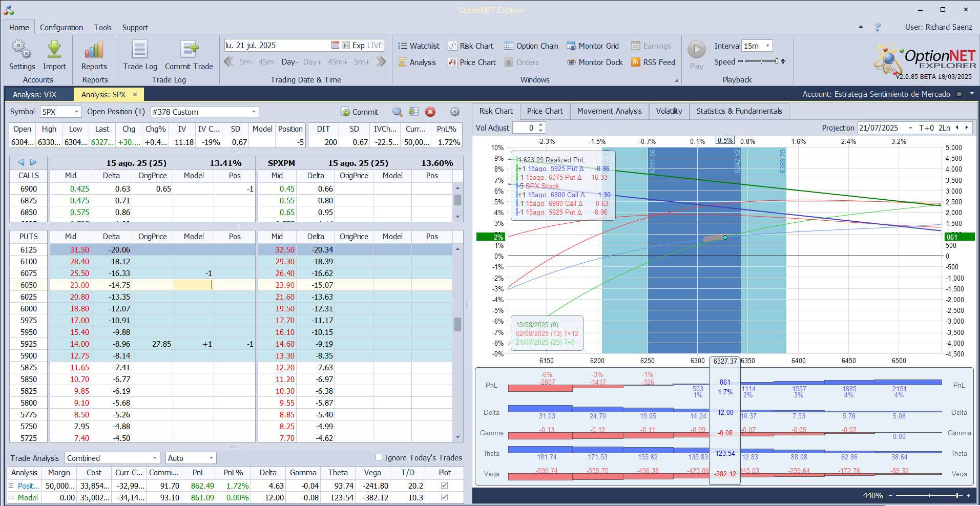Screen dimensions: 980x506
Task: Toggle the LIVE mode button
Action: pyautogui.click(x=375, y=45)
